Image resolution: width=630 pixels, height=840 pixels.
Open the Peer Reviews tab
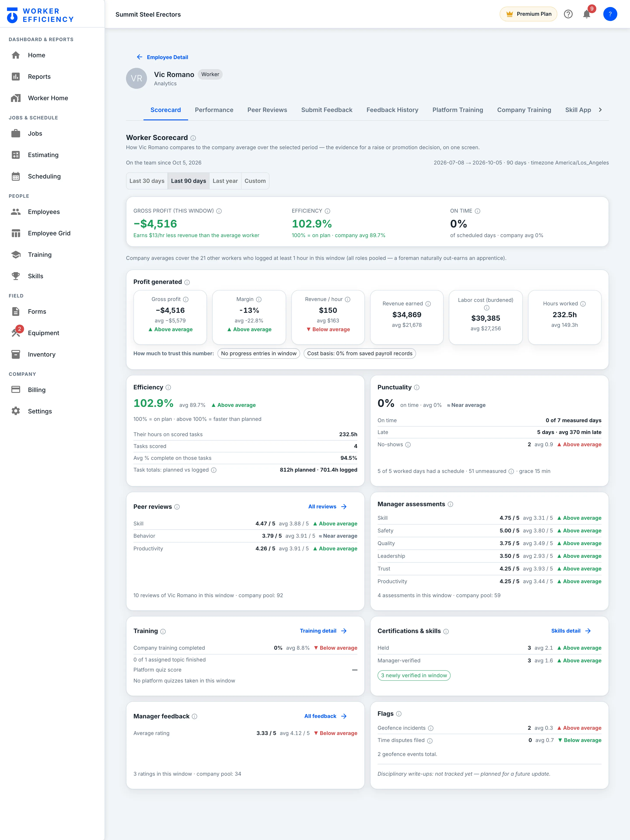267,110
